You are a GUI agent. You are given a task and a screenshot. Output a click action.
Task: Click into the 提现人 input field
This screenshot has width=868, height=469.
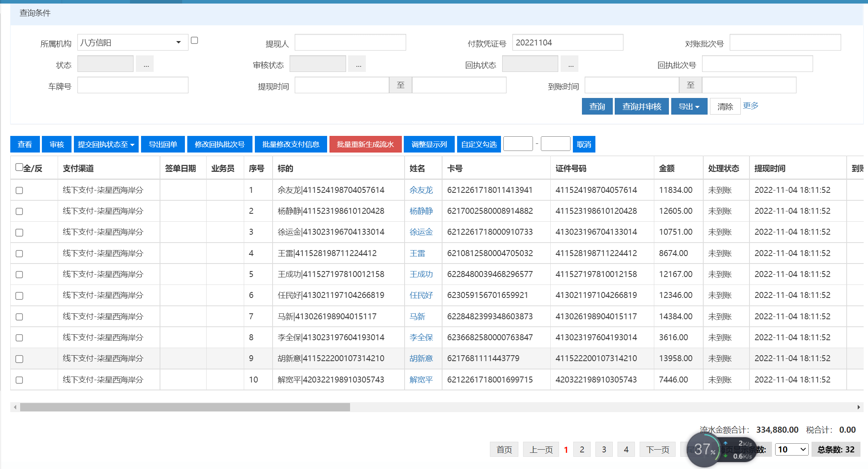(350, 43)
